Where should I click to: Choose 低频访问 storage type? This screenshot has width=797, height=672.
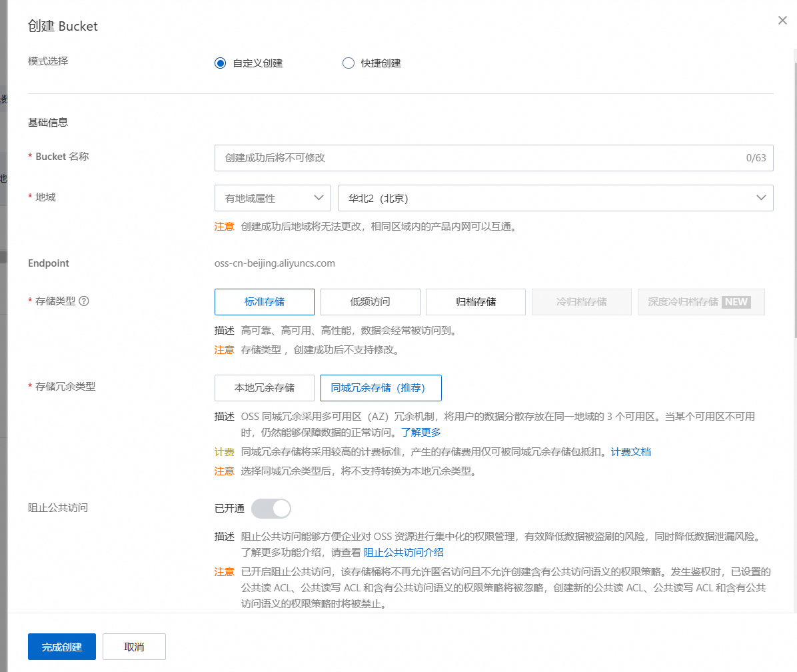370,302
